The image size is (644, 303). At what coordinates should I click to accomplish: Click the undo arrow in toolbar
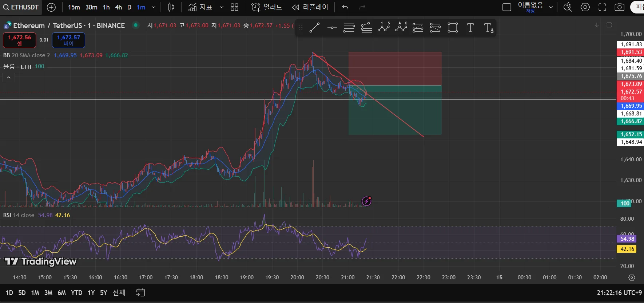[x=345, y=7]
